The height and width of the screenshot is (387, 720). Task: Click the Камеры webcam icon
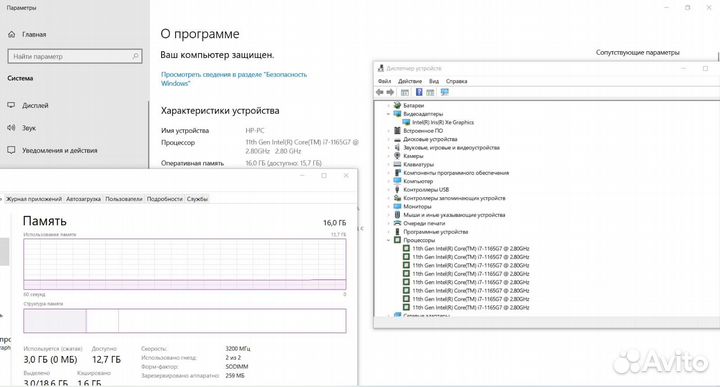[x=397, y=156]
